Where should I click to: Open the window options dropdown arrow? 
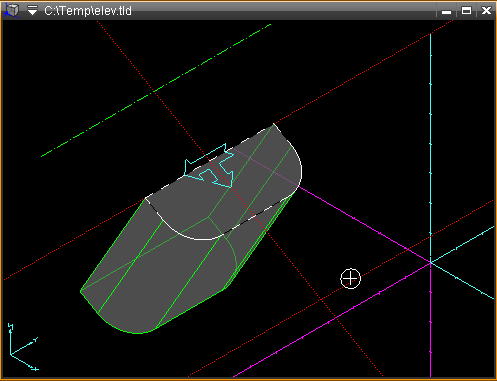click(33, 11)
